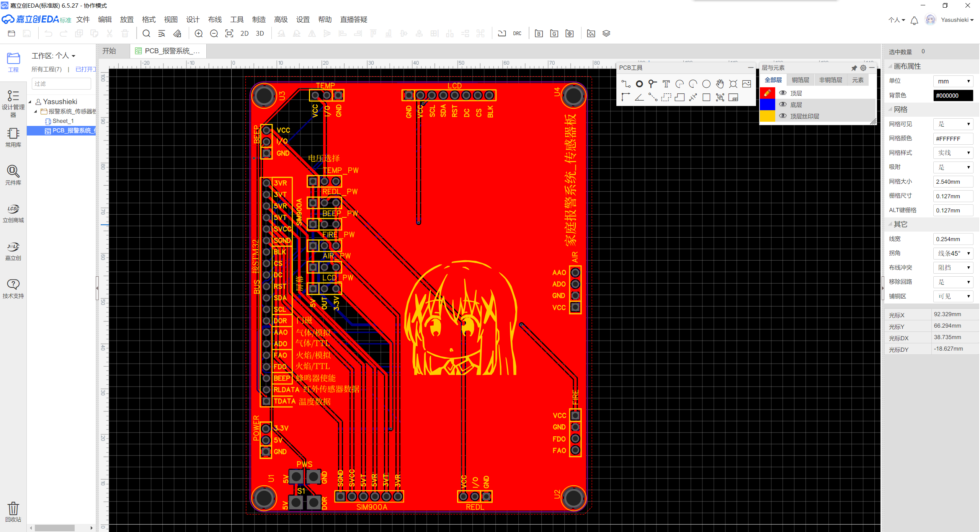The height and width of the screenshot is (532, 980).
Task: Click the zoom in toolbar icon
Action: pos(199,34)
